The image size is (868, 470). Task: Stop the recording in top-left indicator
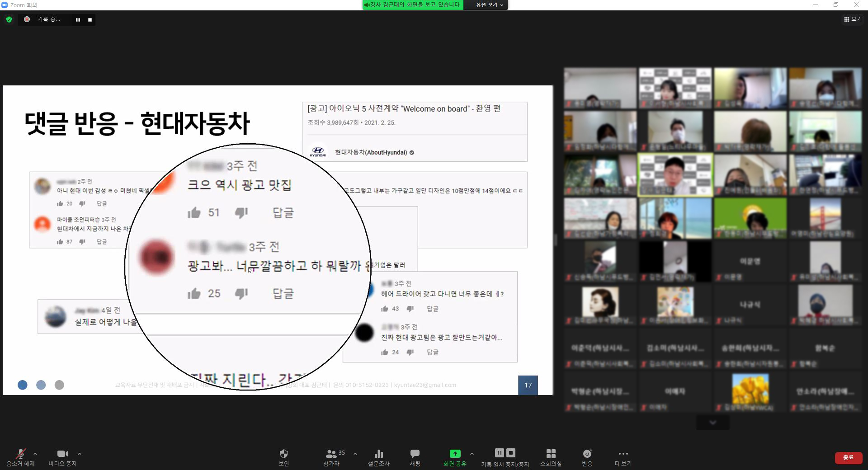[90, 20]
